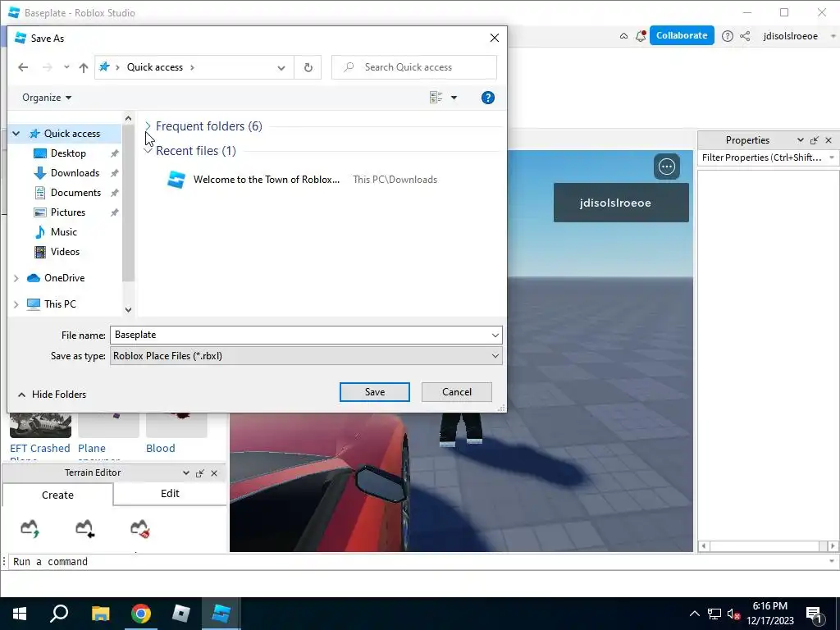Open Documents folder in sidebar
Screen dimensions: 840x630
pos(75,192)
